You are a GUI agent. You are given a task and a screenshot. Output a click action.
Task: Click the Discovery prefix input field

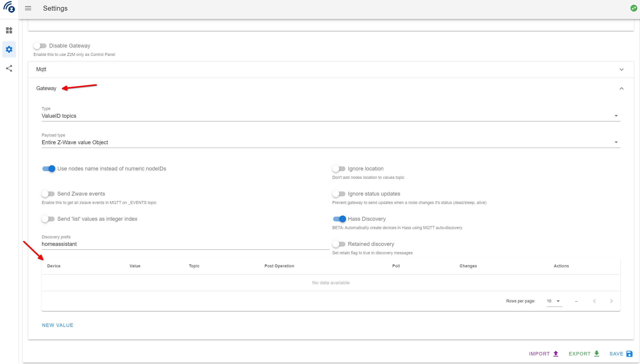click(x=185, y=244)
